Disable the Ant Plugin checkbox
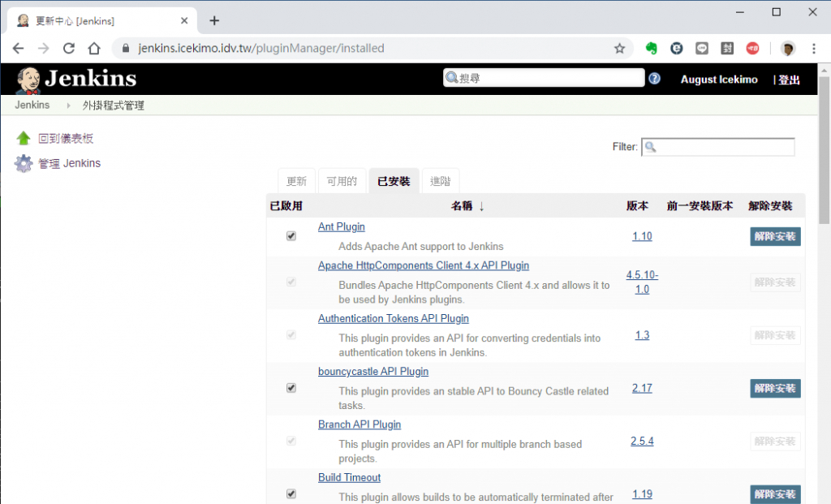 point(291,236)
